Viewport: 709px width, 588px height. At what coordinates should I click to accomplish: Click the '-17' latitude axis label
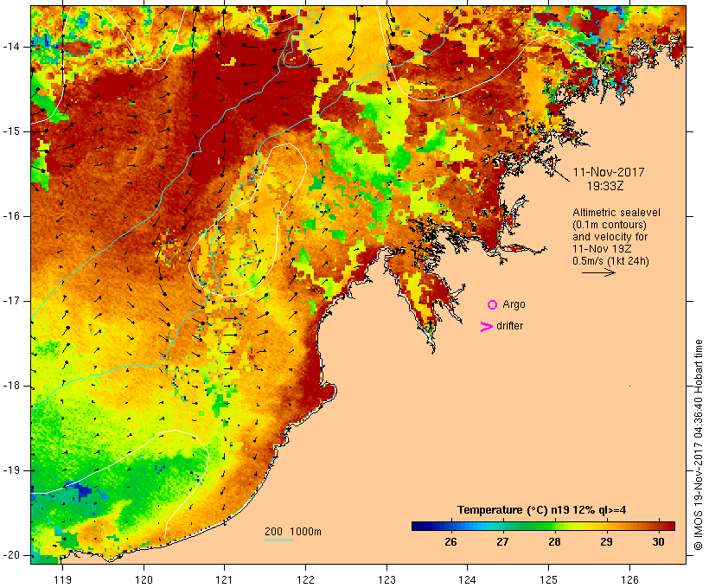(11, 301)
